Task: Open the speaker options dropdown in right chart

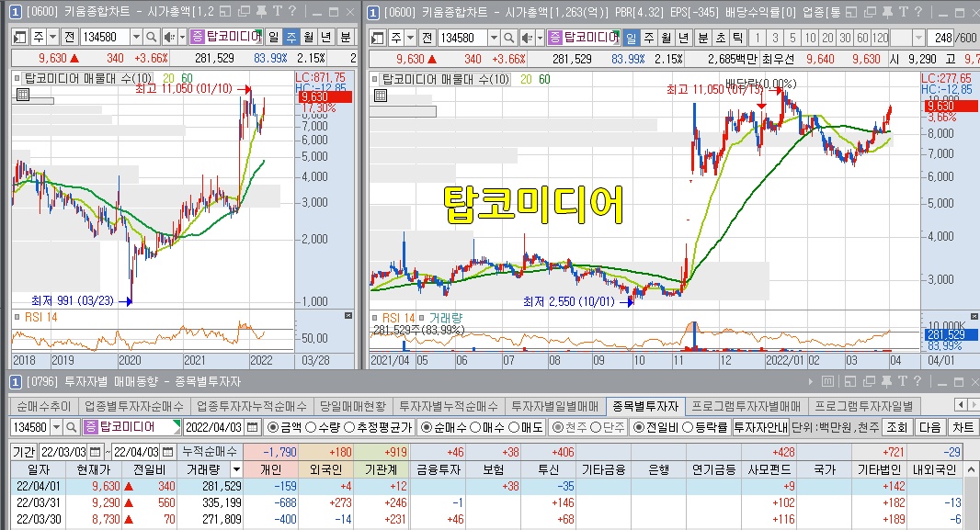Action: [540, 38]
